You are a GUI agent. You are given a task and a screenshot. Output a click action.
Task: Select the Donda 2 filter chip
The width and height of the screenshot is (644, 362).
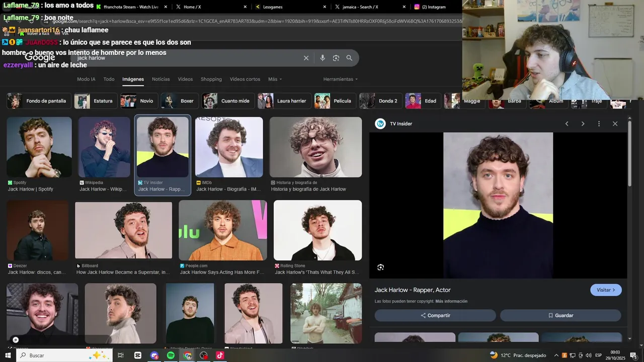coord(381,101)
